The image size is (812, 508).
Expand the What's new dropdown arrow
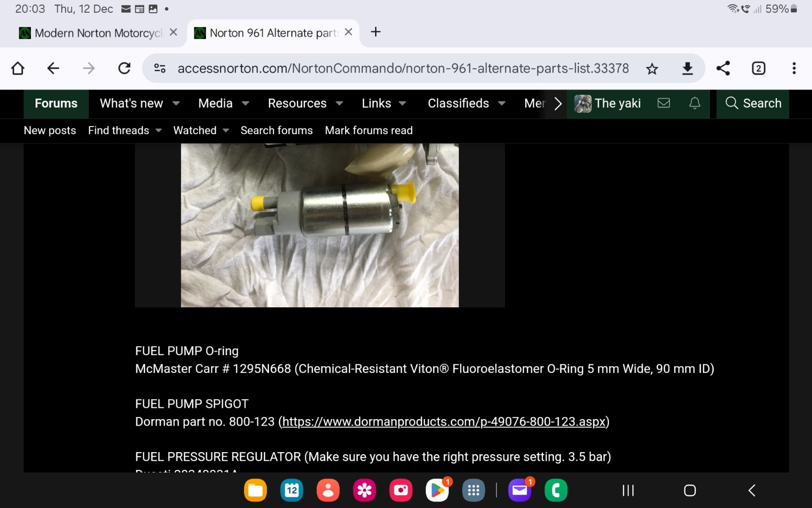click(x=176, y=104)
